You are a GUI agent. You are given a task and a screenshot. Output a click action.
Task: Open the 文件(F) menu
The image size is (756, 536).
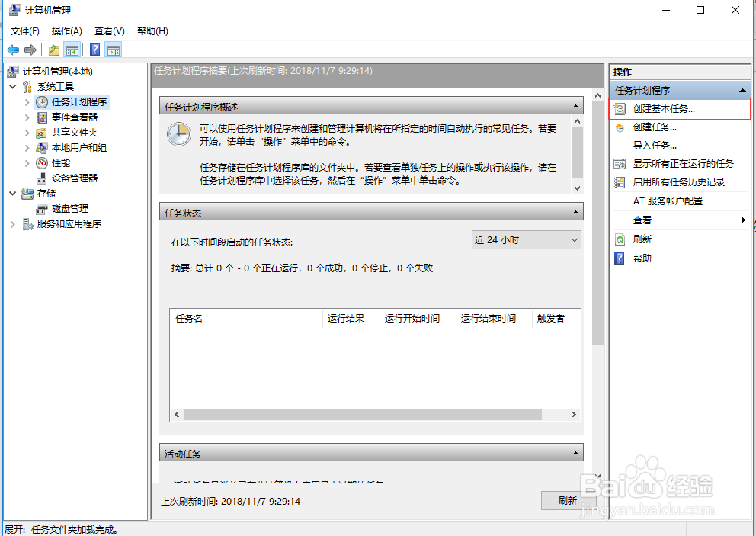pyautogui.click(x=24, y=30)
